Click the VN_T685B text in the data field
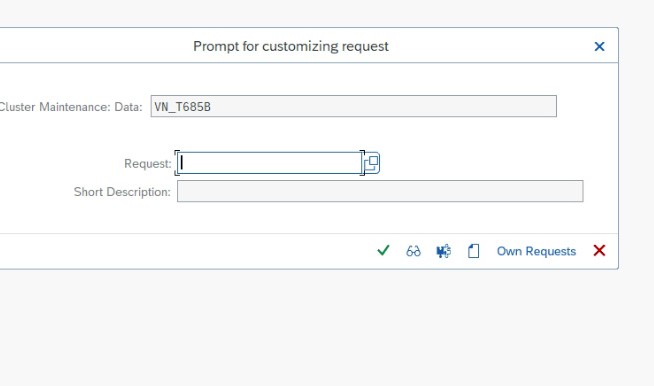Viewport: 654px width, 386px height. [x=182, y=107]
